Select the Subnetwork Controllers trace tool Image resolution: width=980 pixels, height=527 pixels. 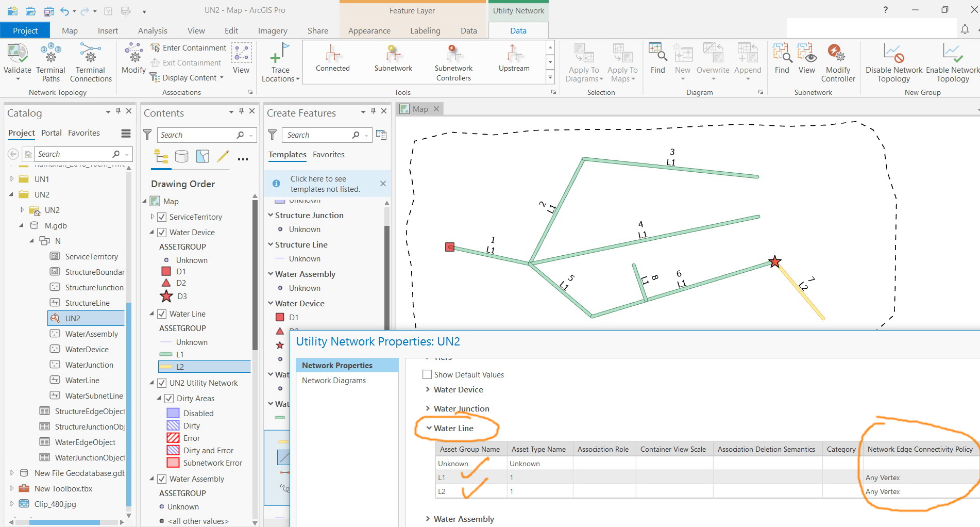pyautogui.click(x=453, y=62)
